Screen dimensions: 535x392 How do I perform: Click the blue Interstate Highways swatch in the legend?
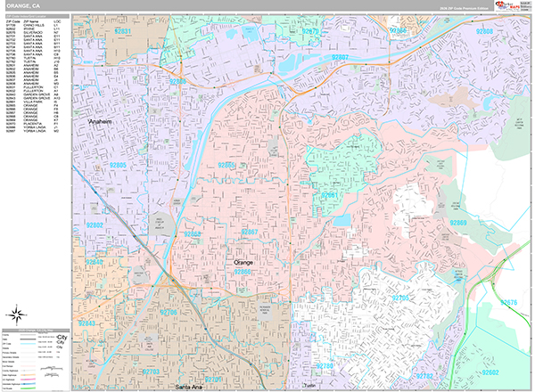point(29,384)
